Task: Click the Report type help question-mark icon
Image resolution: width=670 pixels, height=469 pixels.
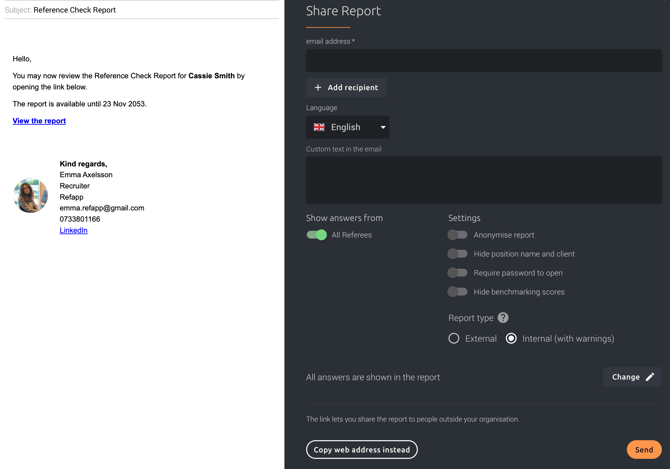Action: pos(503,318)
